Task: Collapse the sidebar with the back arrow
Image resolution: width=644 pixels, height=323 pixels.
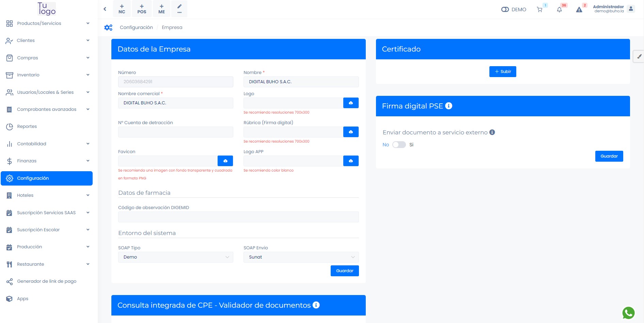Action: 105,9
